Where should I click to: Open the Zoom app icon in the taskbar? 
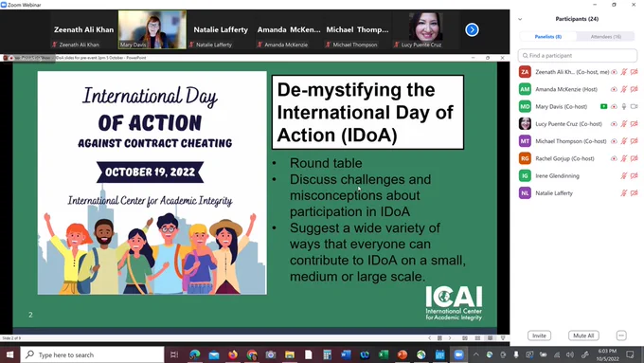click(458, 354)
